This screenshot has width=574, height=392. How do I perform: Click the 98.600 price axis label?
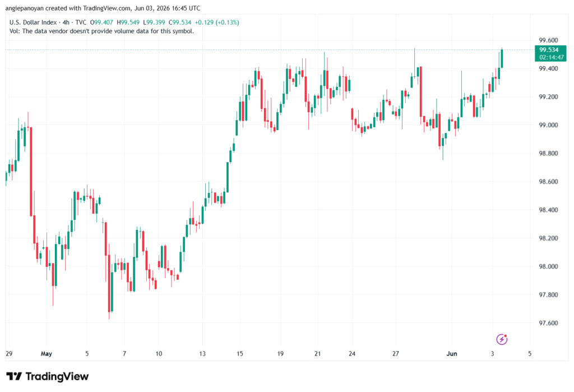point(548,181)
